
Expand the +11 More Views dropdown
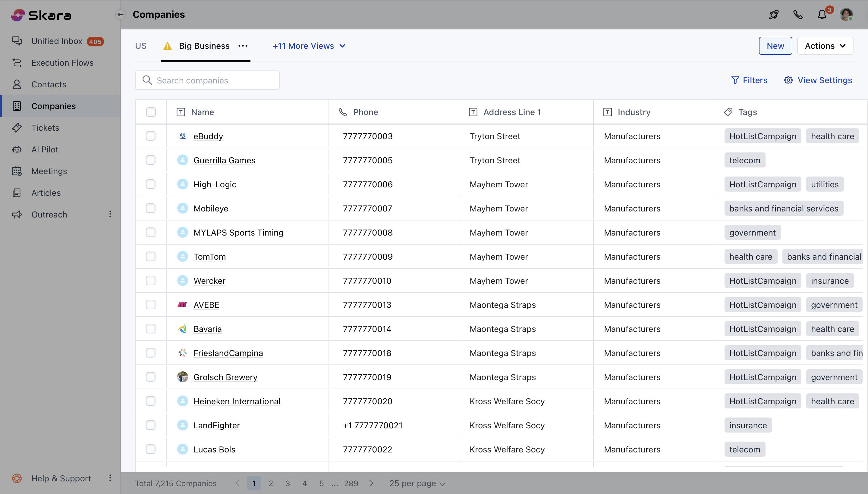click(x=309, y=46)
